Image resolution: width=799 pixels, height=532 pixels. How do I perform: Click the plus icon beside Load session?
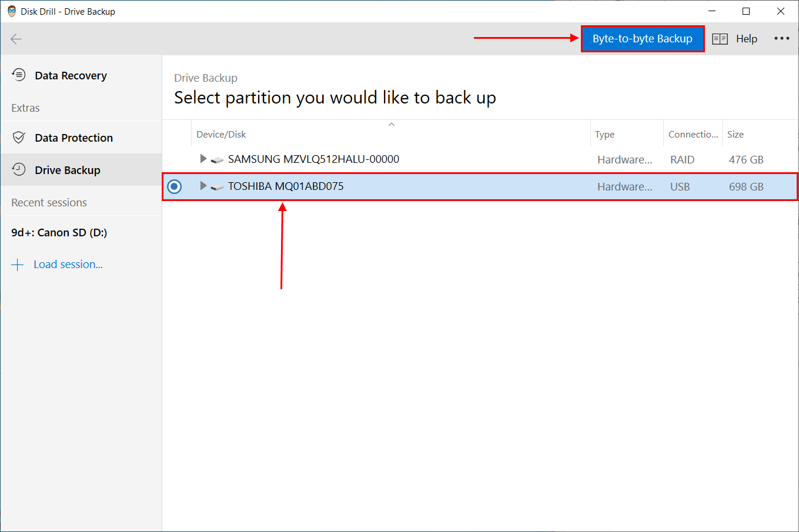click(18, 265)
